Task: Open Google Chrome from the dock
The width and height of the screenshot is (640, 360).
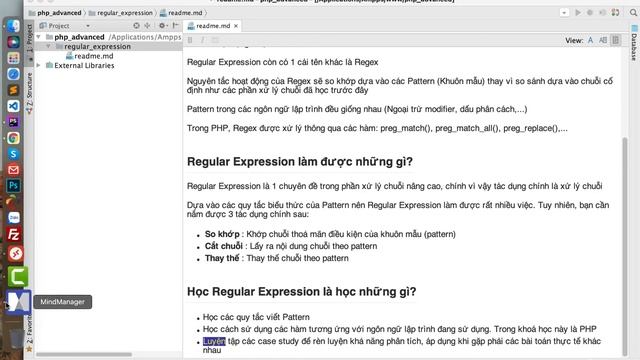Action: point(13,138)
